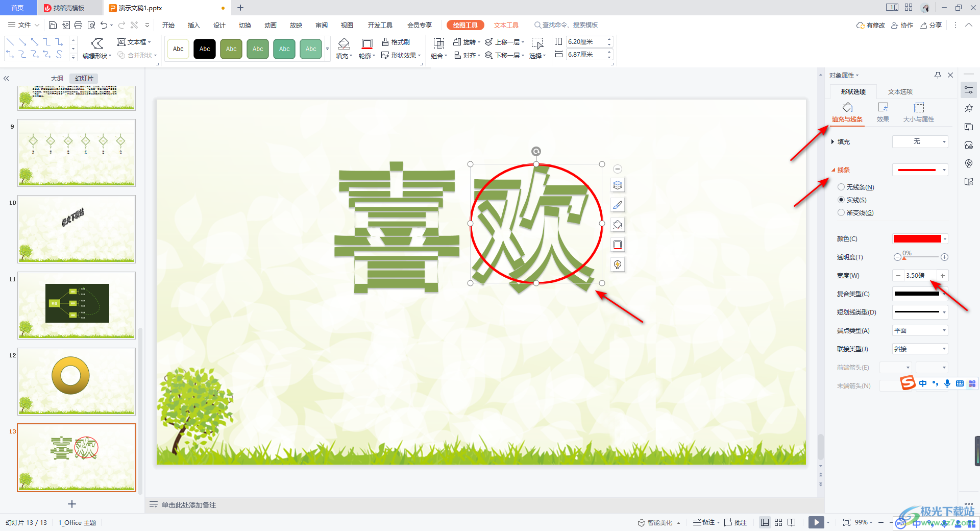Open the Design ribbon tab
The width and height of the screenshot is (980, 531).
(219, 25)
